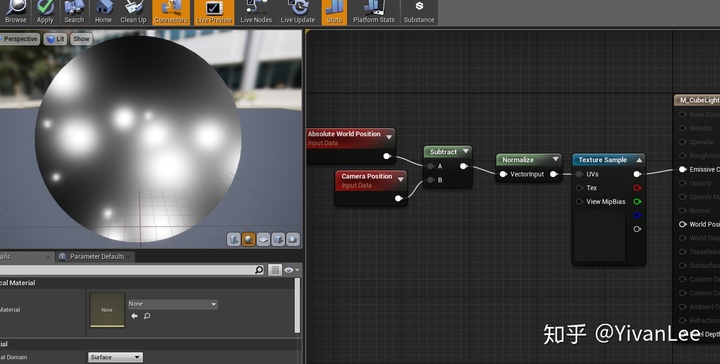Image resolution: width=720 pixels, height=364 pixels.
Task: Select the Normalize node title
Action: point(518,160)
